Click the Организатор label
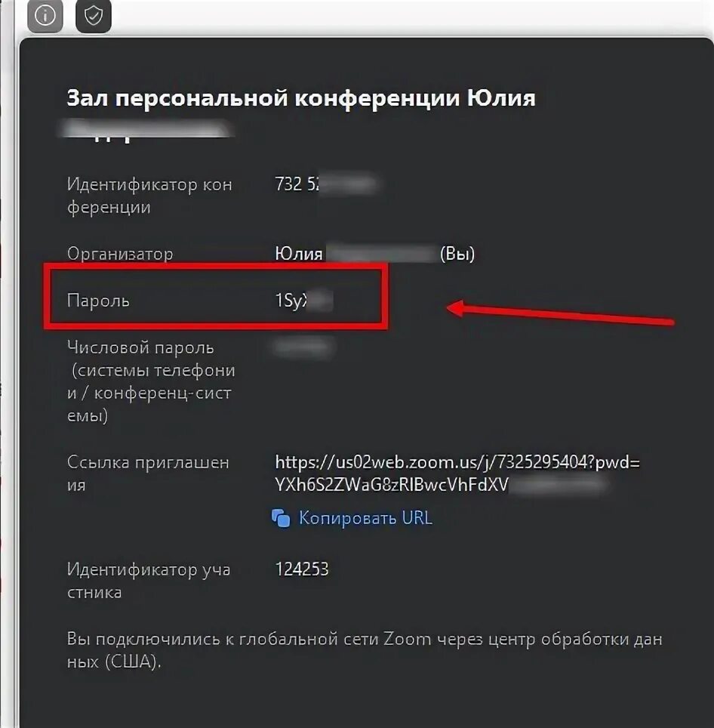This screenshot has height=728, width=714. (x=120, y=254)
